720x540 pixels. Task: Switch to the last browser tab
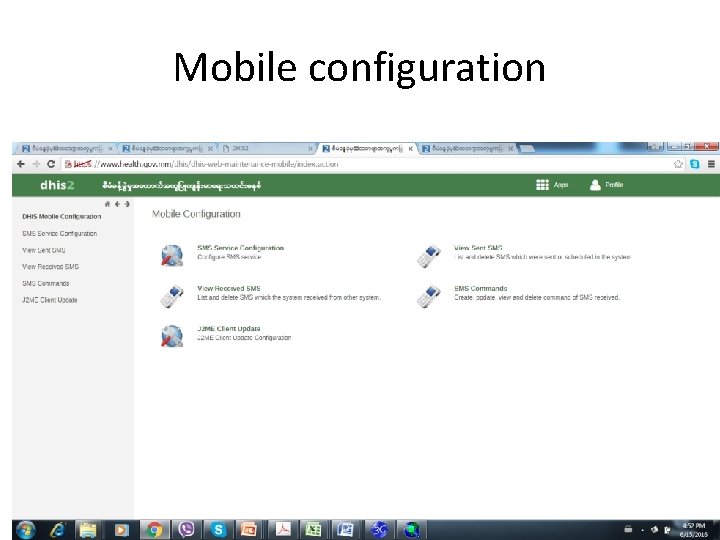(467, 148)
